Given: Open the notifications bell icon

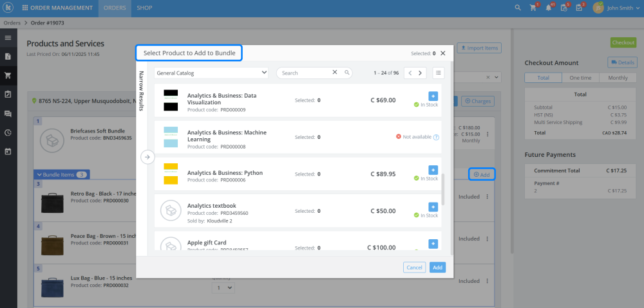Looking at the screenshot, I should click(x=549, y=8).
